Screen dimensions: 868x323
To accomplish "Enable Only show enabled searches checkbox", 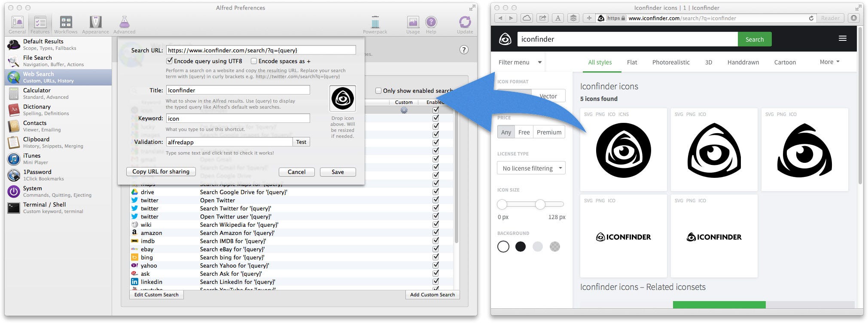I will [x=378, y=91].
